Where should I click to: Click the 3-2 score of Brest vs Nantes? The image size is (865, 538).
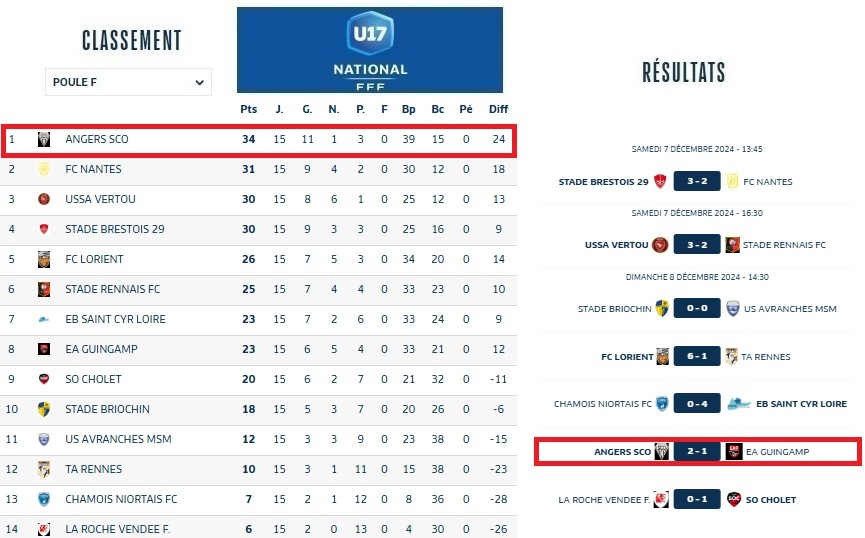[x=697, y=182]
